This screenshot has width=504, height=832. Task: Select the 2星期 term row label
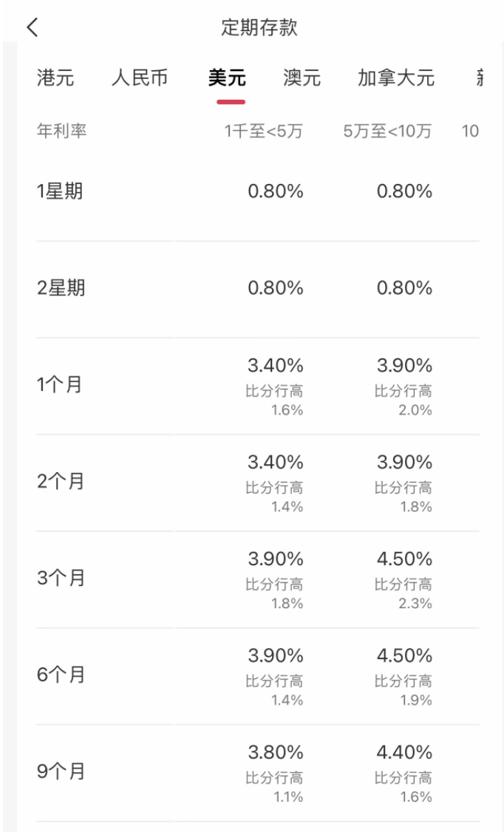point(61,288)
